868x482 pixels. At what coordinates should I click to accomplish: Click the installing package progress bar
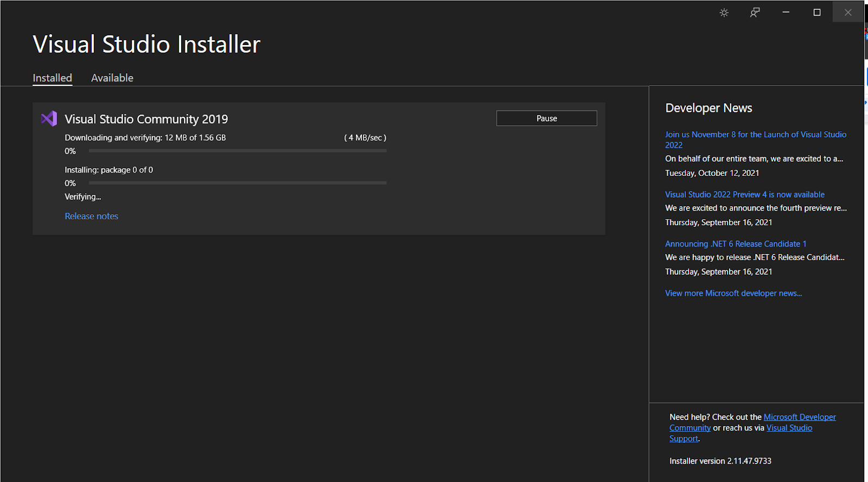(x=238, y=183)
